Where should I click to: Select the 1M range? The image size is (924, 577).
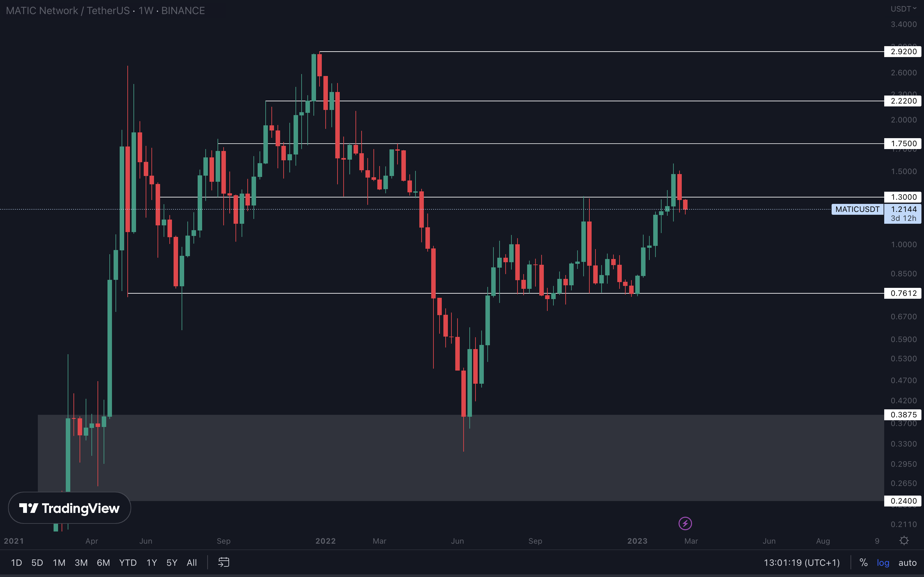click(59, 563)
